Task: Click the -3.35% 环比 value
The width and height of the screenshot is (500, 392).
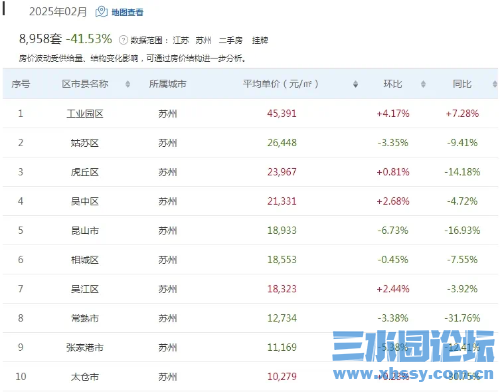Action: (393, 143)
